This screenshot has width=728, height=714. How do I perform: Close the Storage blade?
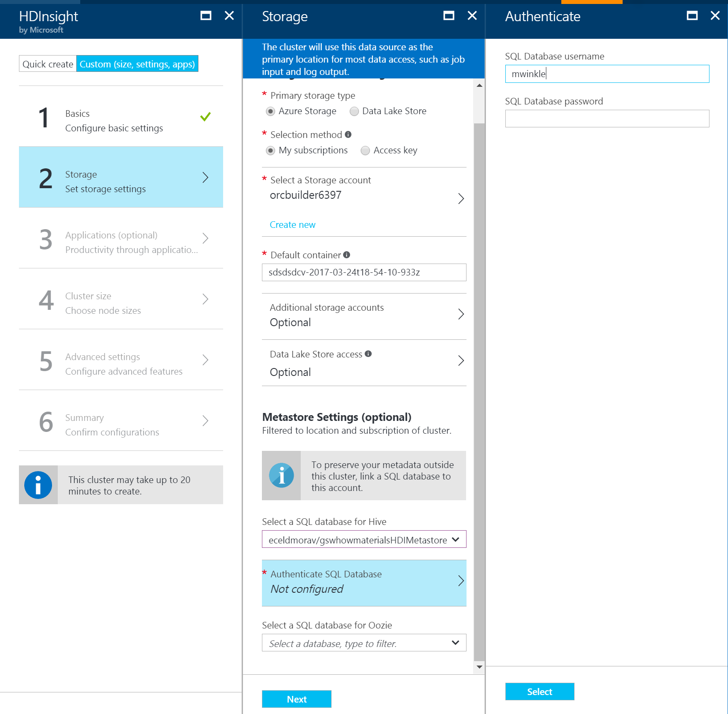(x=472, y=16)
